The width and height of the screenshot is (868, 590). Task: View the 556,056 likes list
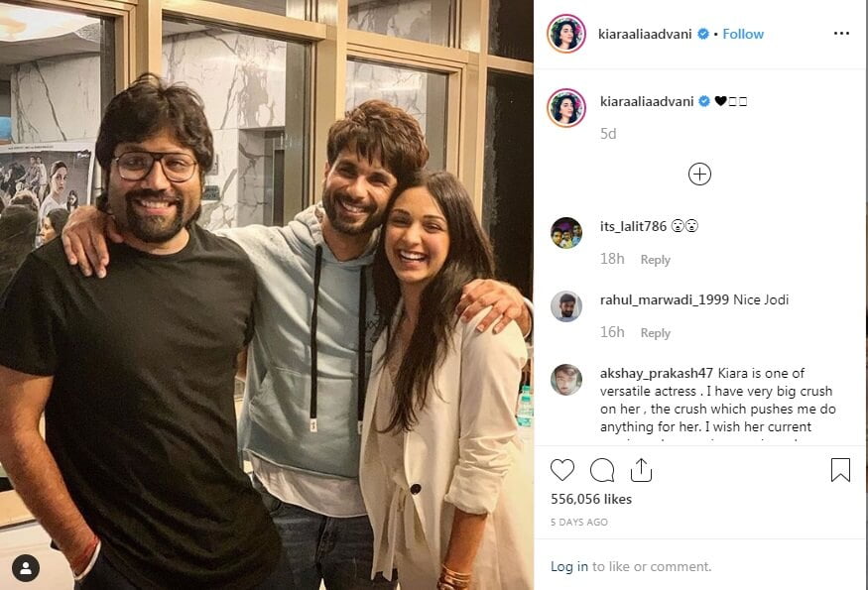pyautogui.click(x=590, y=499)
